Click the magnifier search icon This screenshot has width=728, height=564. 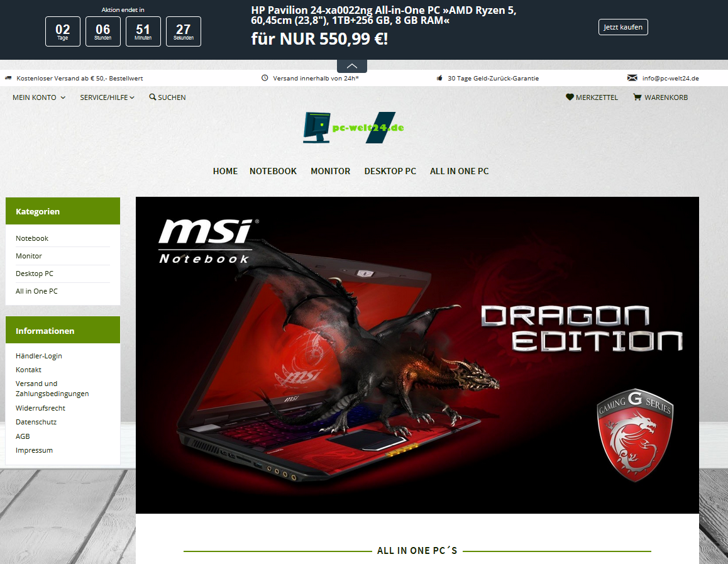(152, 97)
